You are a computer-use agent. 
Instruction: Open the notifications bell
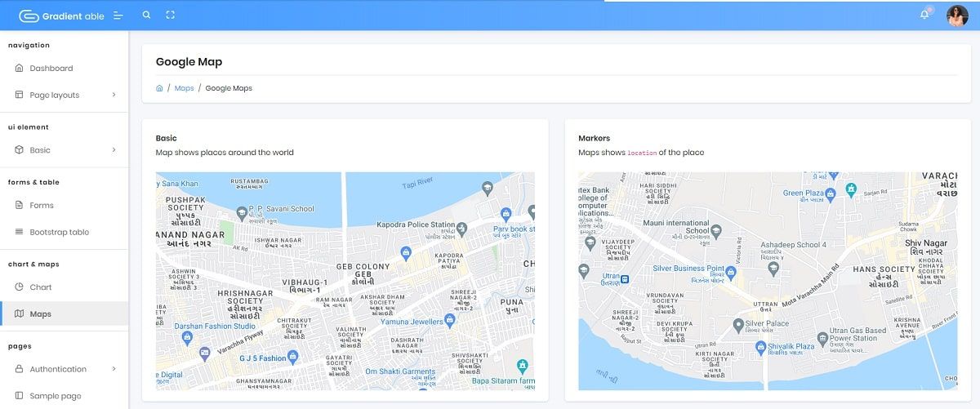[x=924, y=15]
